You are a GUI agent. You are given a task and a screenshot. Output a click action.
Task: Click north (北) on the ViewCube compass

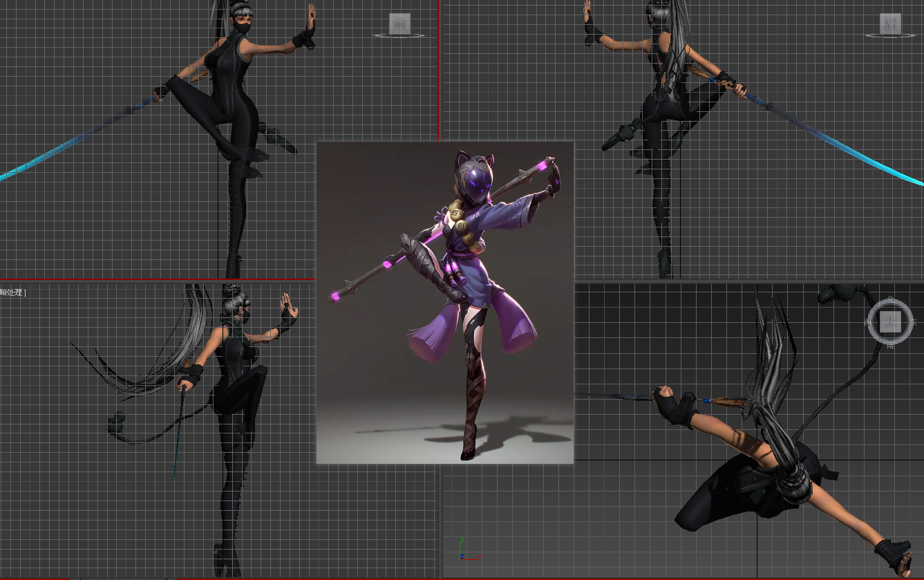890,299
